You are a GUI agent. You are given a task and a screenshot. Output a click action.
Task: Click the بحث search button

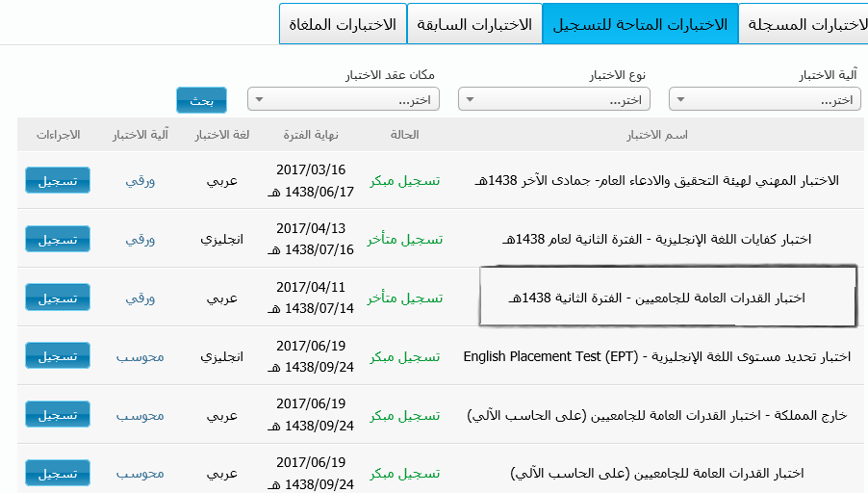click(201, 100)
